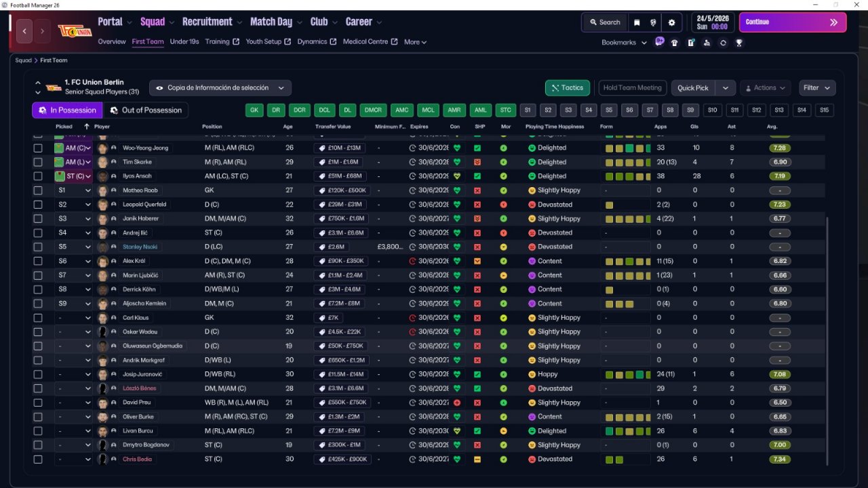
Task: Click Leopold Querfeld's morale status icon
Action: point(503,205)
